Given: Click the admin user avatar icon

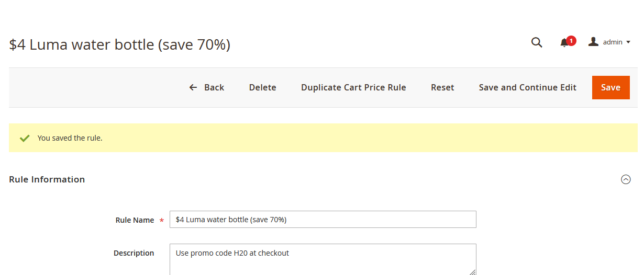Looking at the screenshot, I should (x=593, y=42).
